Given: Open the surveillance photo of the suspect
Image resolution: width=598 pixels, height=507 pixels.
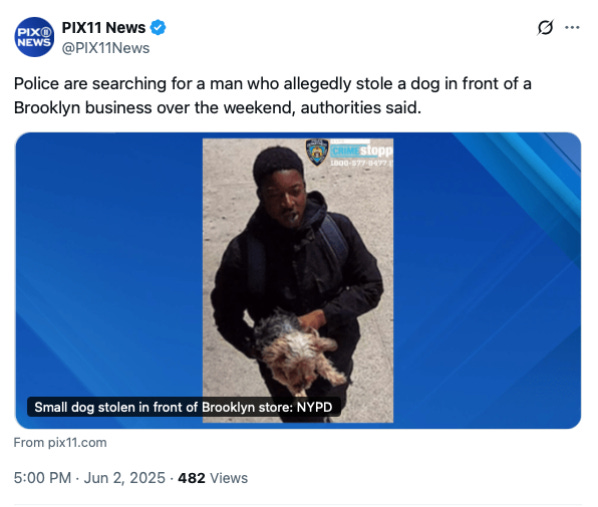Looking at the screenshot, I should click(x=298, y=280).
